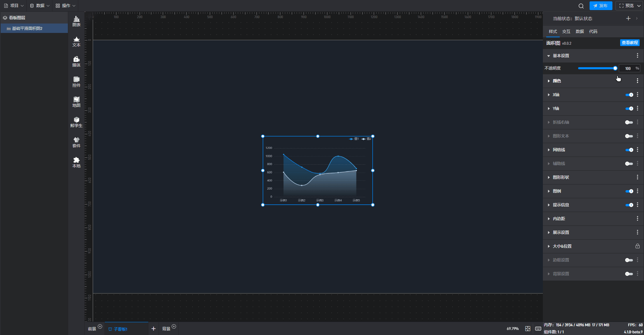Disable the 网格线 switch
Screen dimensions: 644x335
pyautogui.click(x=629, y=150)
